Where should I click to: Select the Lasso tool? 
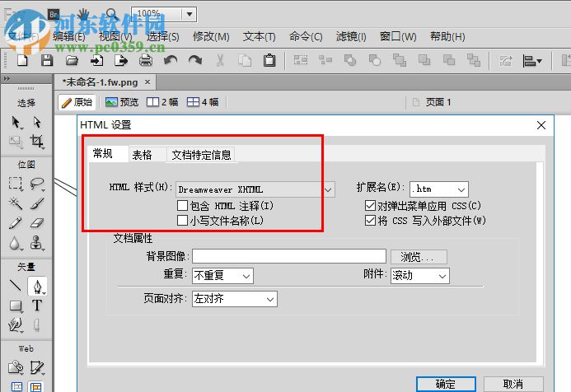coord(37,184)
